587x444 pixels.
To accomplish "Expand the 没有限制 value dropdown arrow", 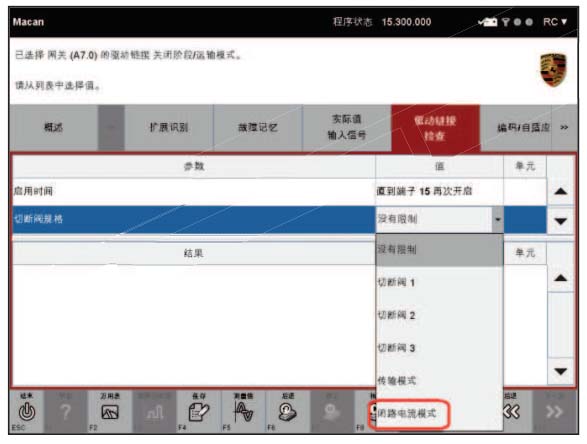I will click(498, 219).
